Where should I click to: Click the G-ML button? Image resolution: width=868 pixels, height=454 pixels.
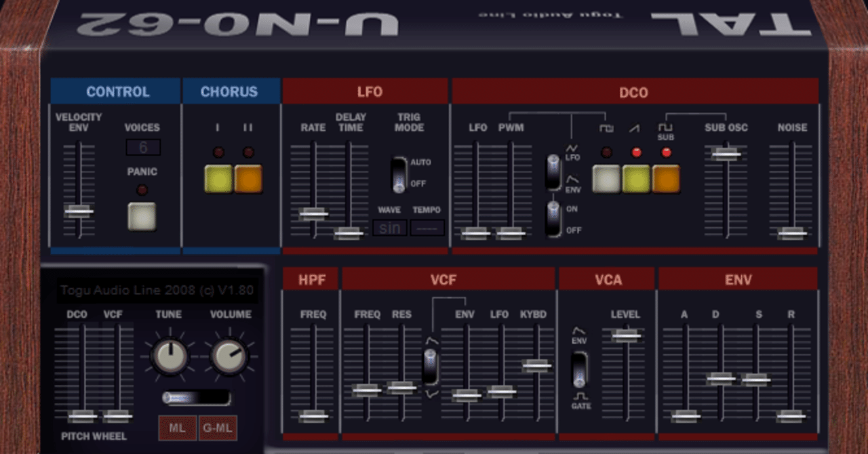pyautogui.click(x=218, y=428)
